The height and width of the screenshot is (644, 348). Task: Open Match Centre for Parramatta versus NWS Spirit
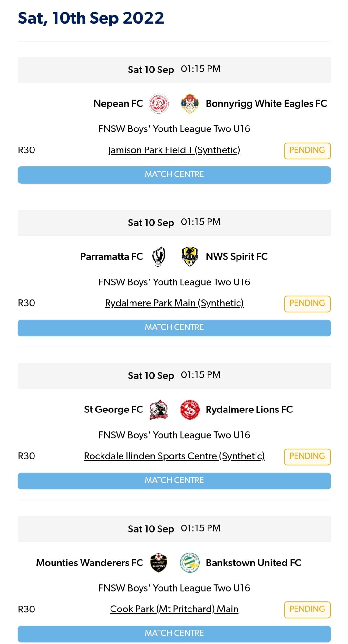click(174, 327)
